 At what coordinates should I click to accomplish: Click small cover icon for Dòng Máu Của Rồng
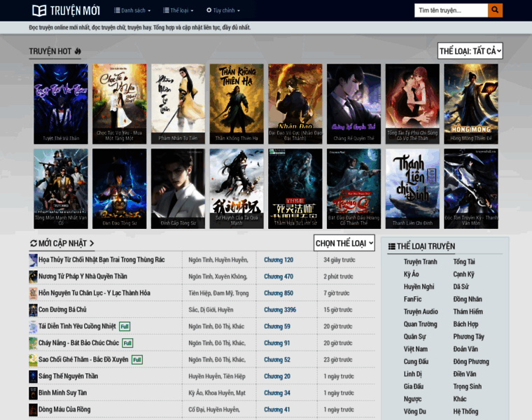click(33, 409)
